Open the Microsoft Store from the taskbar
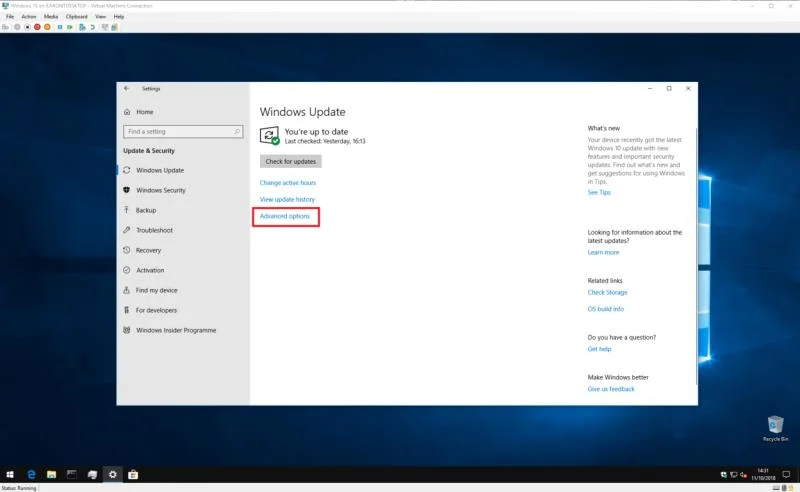The image size is (800, 492). (133, 475)
